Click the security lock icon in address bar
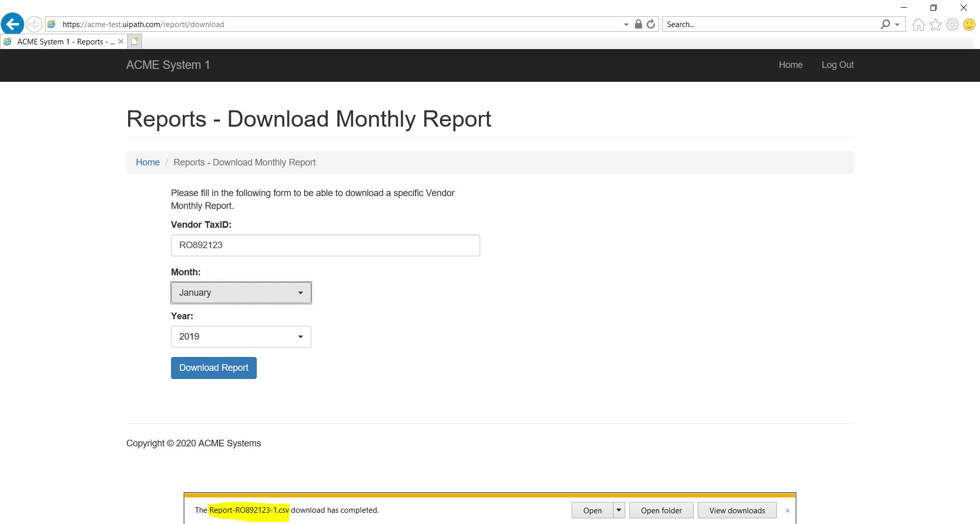The image size is (980, 524). 638,24
